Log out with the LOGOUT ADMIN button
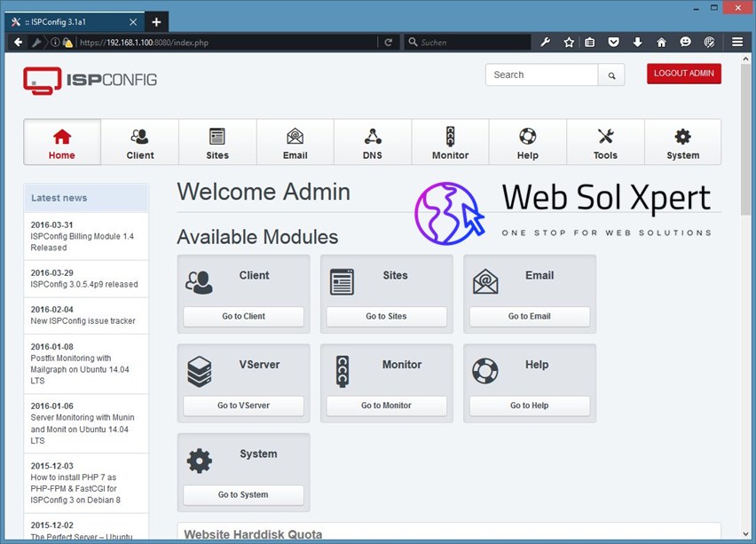 683,74
